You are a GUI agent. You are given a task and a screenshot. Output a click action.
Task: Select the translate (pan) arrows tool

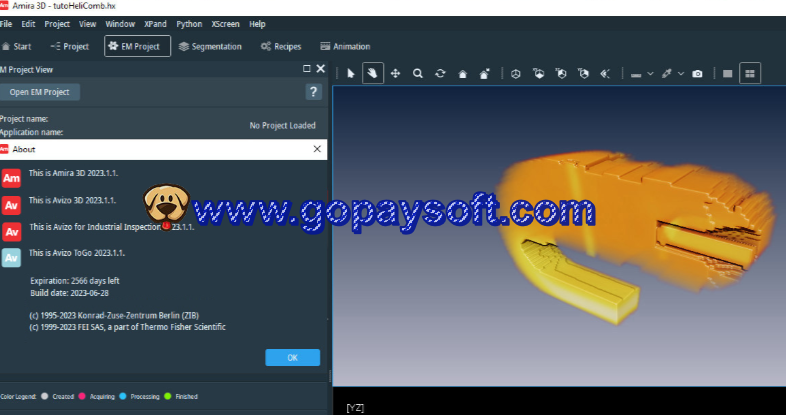coord(396,74)
